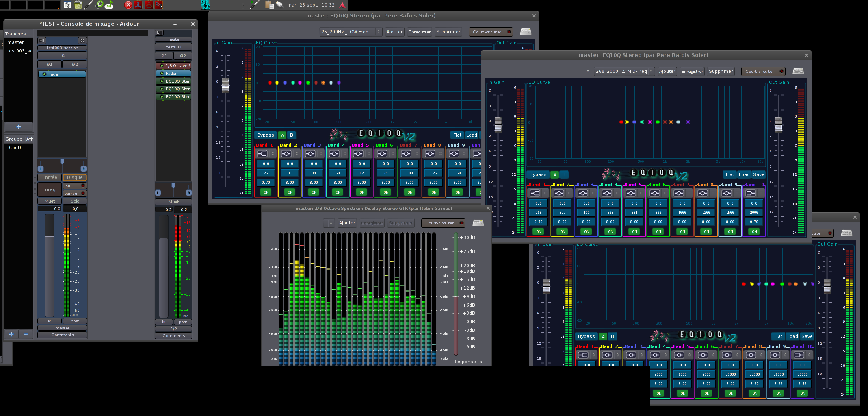The image size is (868, 416).
Task: Toggle the 1/3 Octave plugin enable LED
Action: point(162,65)
